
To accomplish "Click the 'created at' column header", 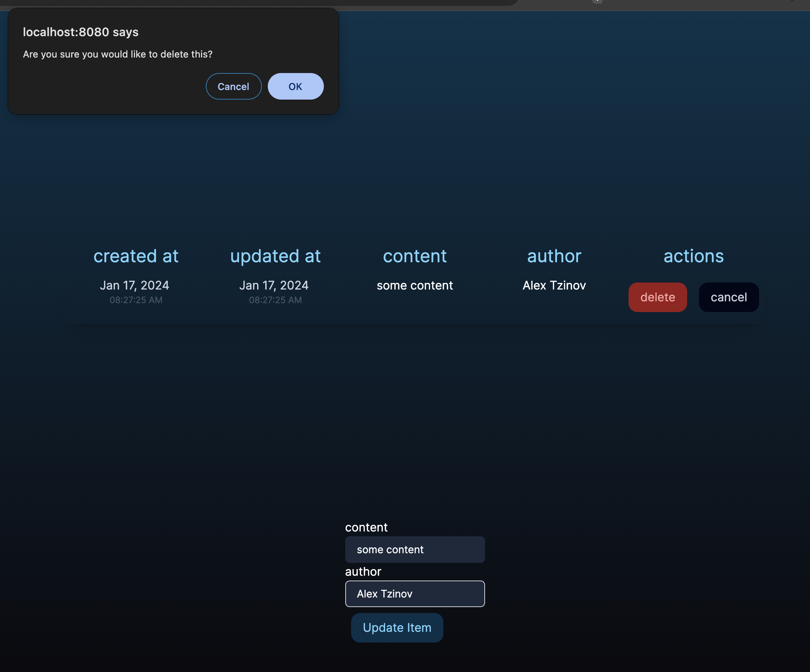I will (x=136, y=256).
